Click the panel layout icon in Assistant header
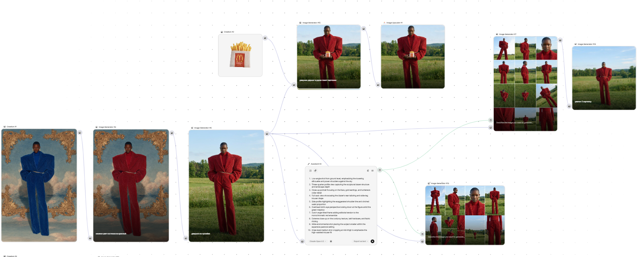Image resolution: width=644 pixels, height=257 pixels. pos(310,171)
